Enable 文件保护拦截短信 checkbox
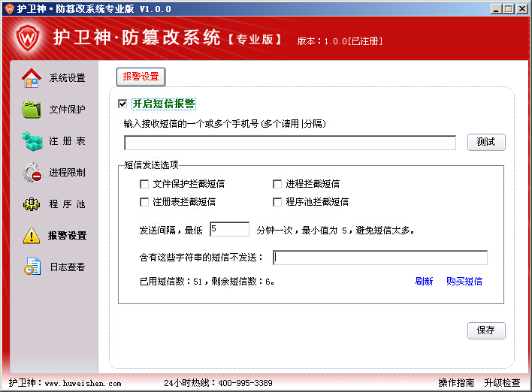Image resolution: width=532 pixels, height=392 pixels. click(144, 184)
